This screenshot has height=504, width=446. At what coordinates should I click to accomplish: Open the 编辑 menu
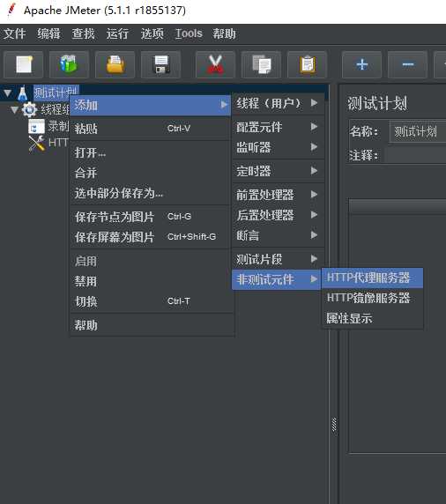click(48, 33)
